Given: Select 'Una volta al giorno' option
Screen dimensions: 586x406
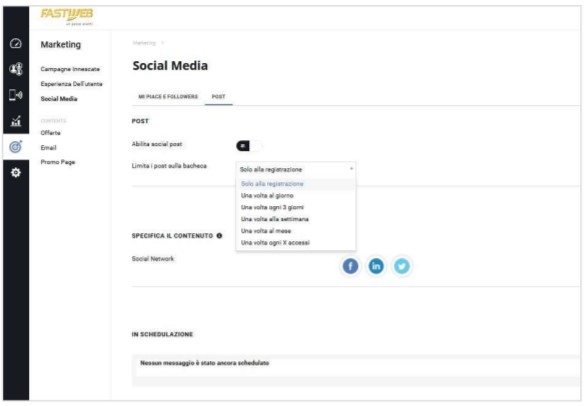Looking at the screenshot, I should coord(267,196).
